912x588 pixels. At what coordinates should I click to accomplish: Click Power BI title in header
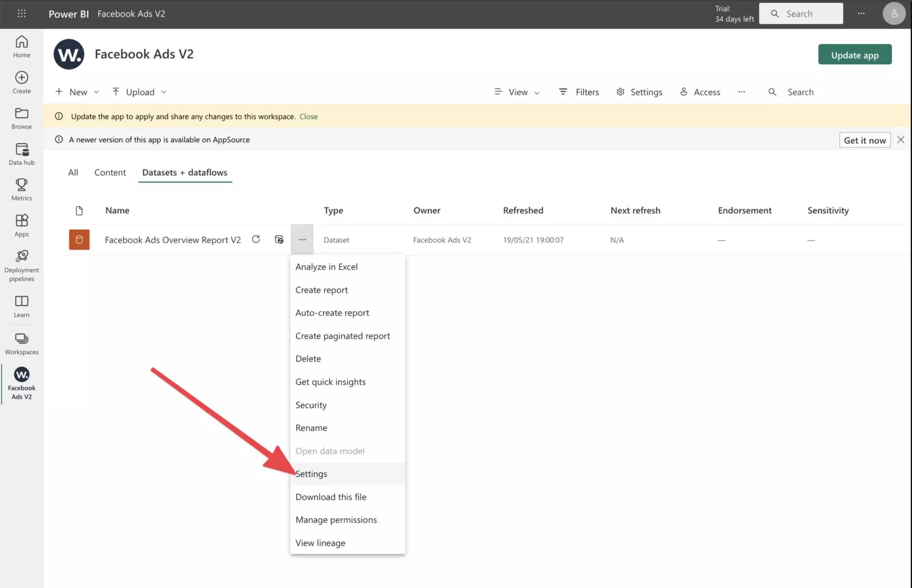69,14
